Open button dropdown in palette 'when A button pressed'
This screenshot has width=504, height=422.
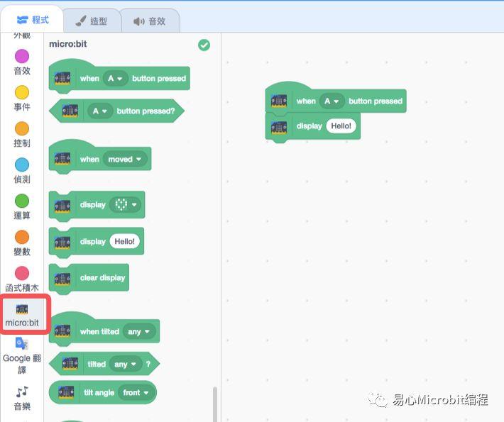tap(115, 78)
